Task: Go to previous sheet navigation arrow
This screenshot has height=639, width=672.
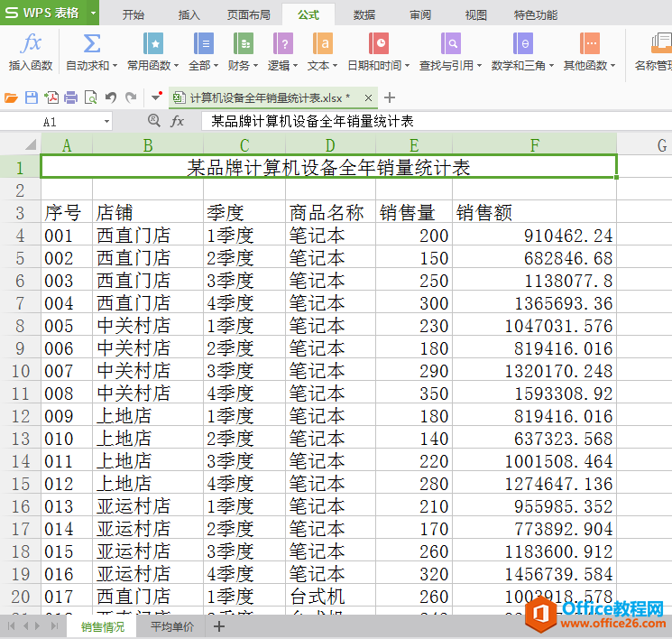Action: point(26,626)
